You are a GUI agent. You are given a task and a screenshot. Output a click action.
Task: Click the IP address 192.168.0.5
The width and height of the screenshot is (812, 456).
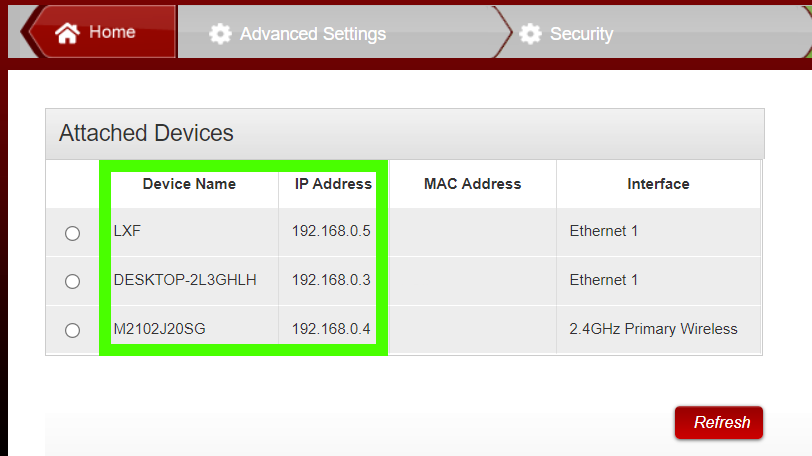click(x=331, y=232)
